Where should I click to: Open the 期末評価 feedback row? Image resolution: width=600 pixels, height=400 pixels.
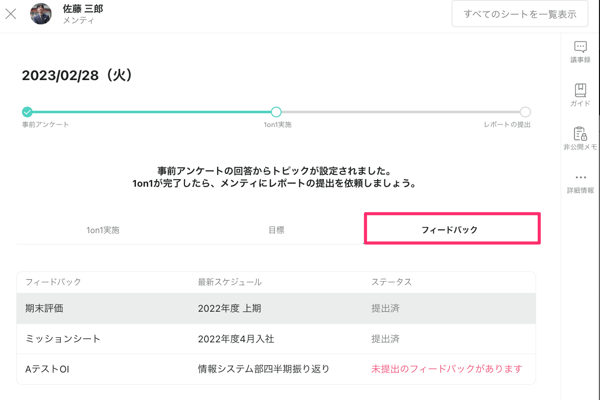point(275,309)
